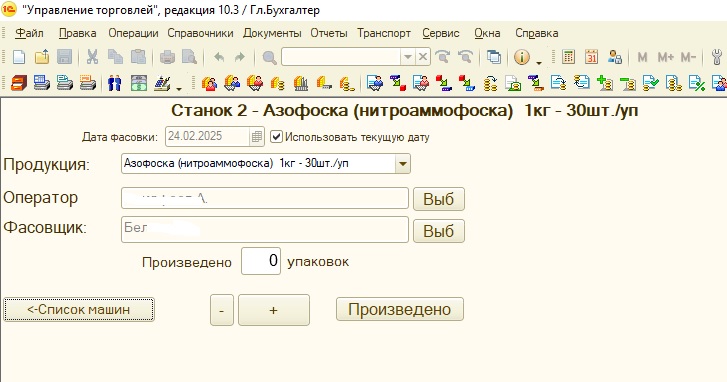727x382 pixels.
Task: Click Выб button next to Фасовщик
Action: [x=439, y=230]
